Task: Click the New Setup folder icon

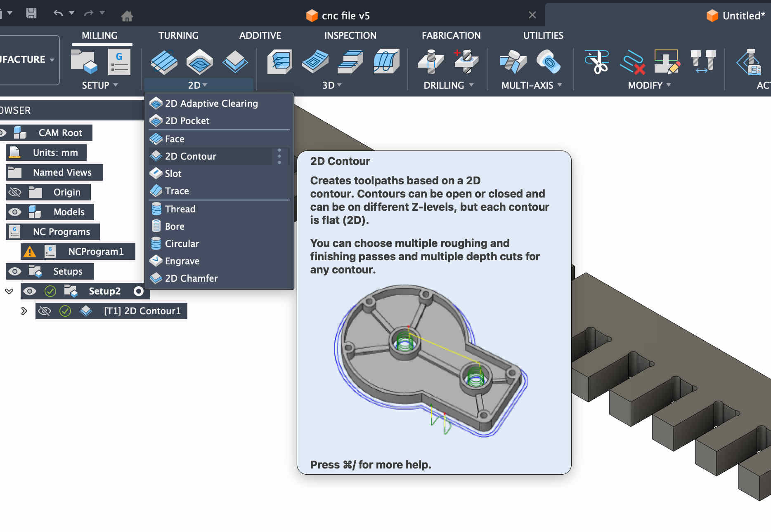Action: [84, 61]
